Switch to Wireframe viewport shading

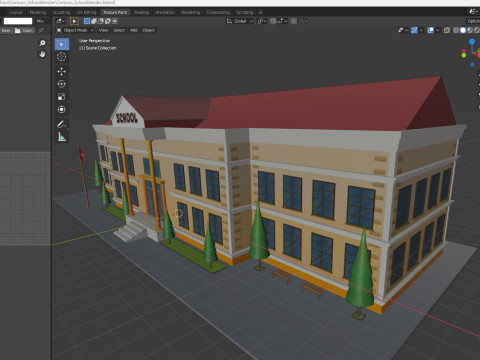pos(456,30)
